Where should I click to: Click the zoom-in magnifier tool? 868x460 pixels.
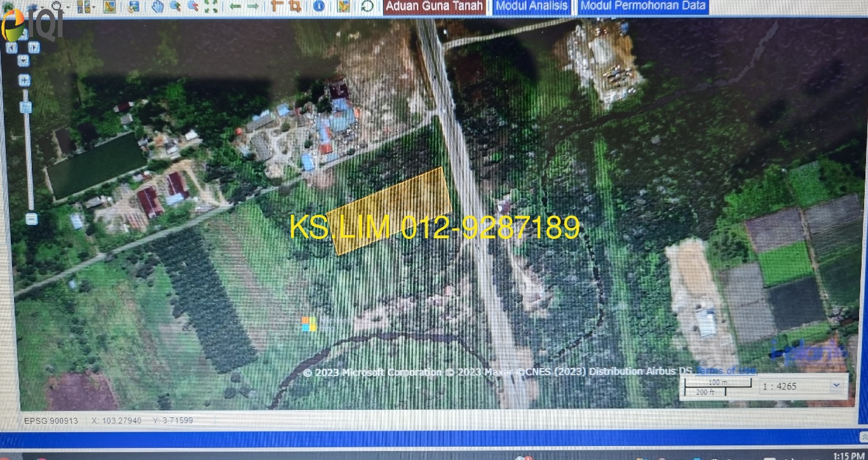click(x=175, y=6)
